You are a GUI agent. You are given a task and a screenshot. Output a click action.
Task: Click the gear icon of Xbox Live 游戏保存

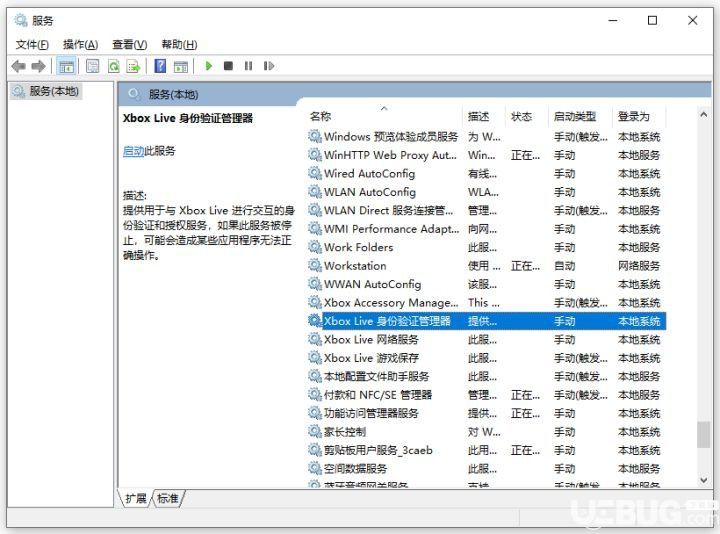coord(315,358)
